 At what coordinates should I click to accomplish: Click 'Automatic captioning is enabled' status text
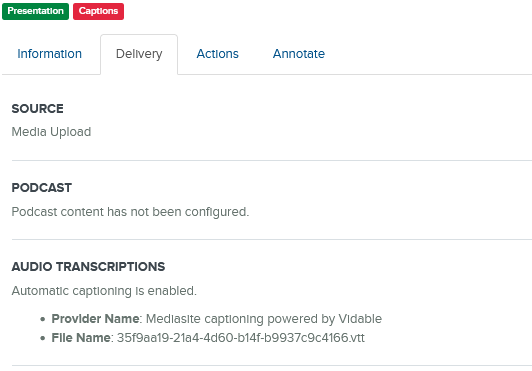(x=104, y=291)
